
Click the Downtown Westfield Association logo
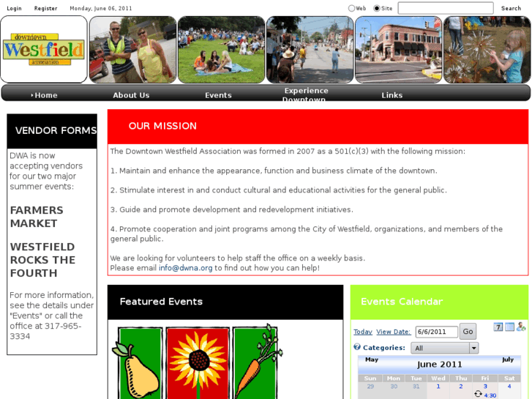point(44,50)
